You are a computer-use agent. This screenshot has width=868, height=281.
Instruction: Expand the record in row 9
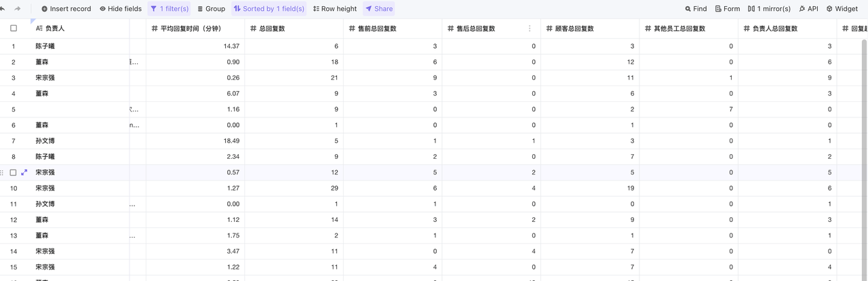[x=24, y=172]
